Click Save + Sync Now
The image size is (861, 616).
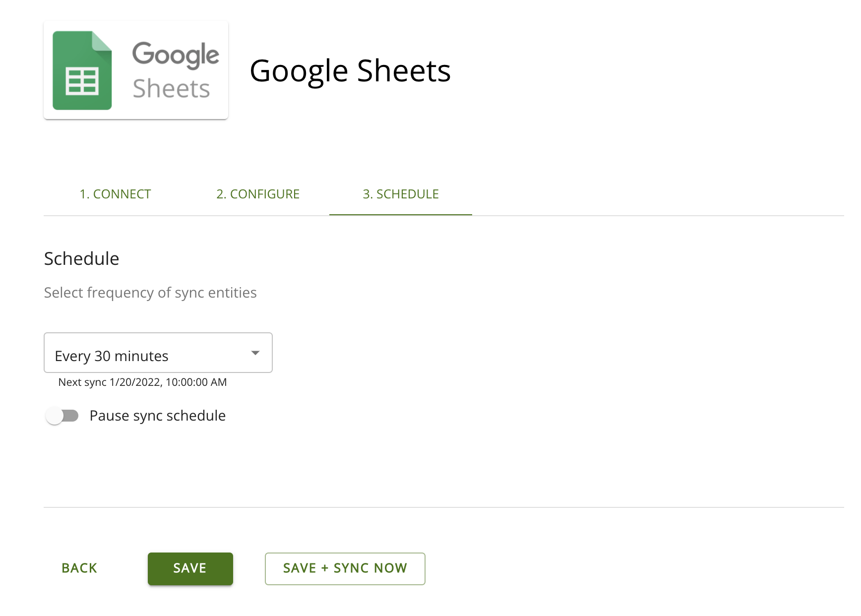click(x=345, y=568)
